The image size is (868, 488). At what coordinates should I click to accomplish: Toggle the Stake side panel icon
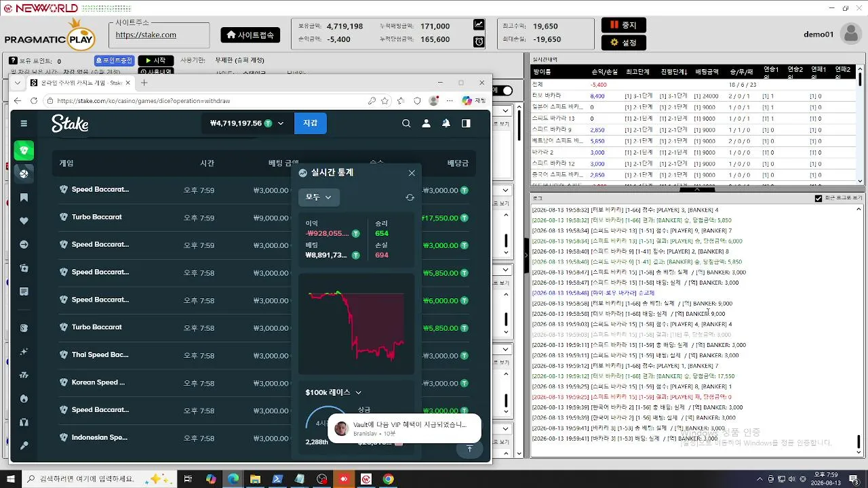466,123
